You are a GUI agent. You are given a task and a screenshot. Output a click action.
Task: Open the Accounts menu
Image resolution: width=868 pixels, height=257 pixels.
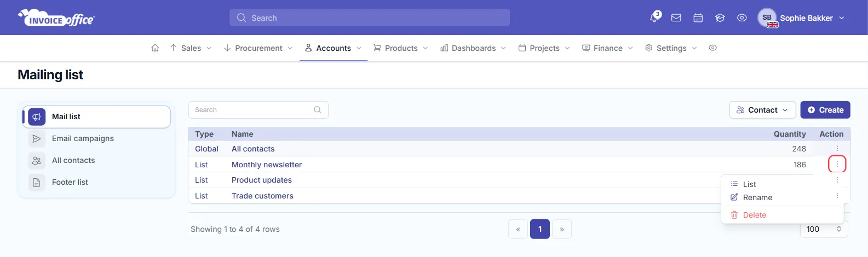(x=333, y=48)
